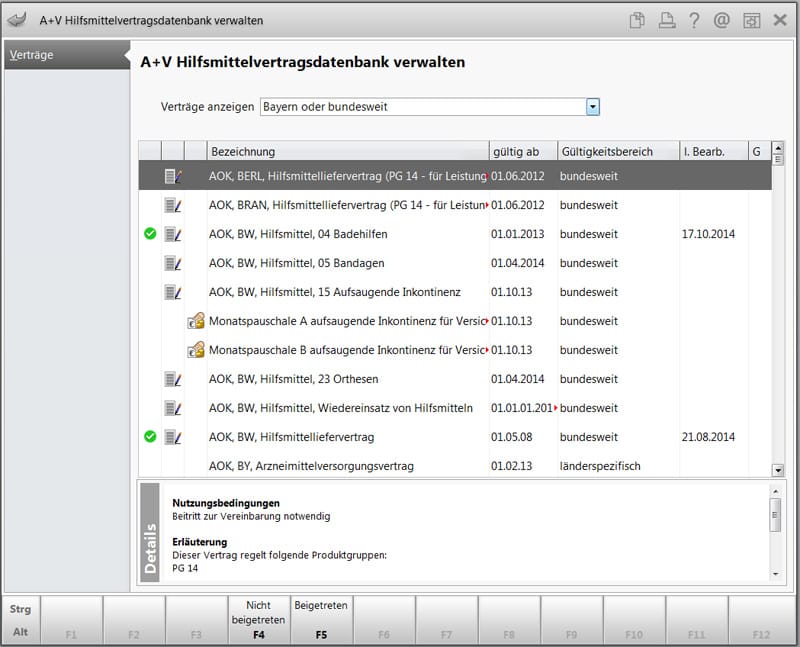Click the Strg modifier key button
The width and height of the screenshot is (800, 647).
coord(20,609)
